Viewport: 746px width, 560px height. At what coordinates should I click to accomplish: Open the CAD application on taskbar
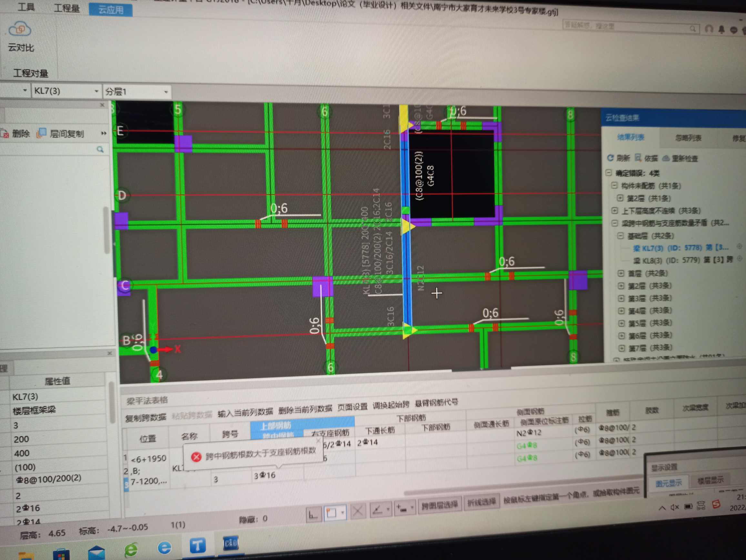[x=231, y=543]
